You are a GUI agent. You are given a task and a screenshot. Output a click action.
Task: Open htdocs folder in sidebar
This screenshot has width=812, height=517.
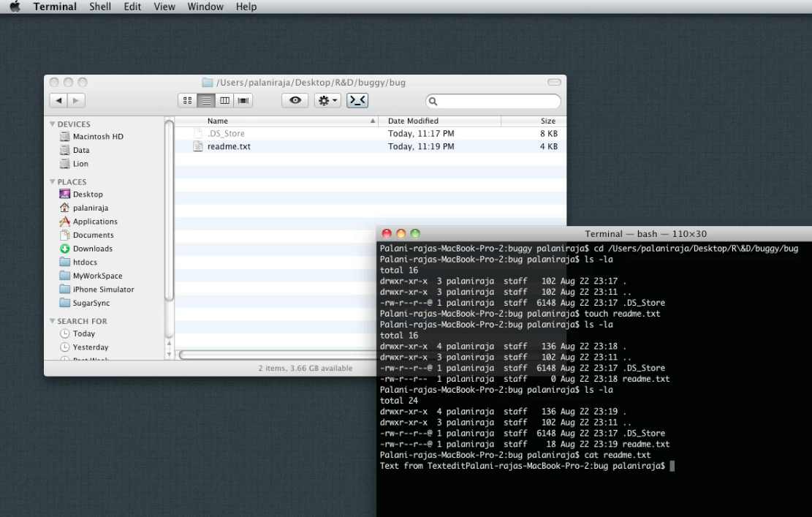coord(78,262)
